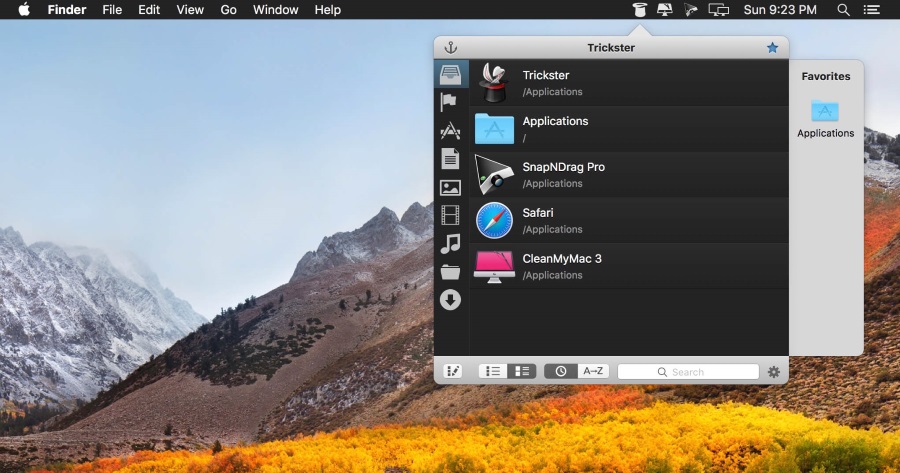Click Trickster hat menu bar icon
Screen dimensions: 900x473
tap(639, 10)
